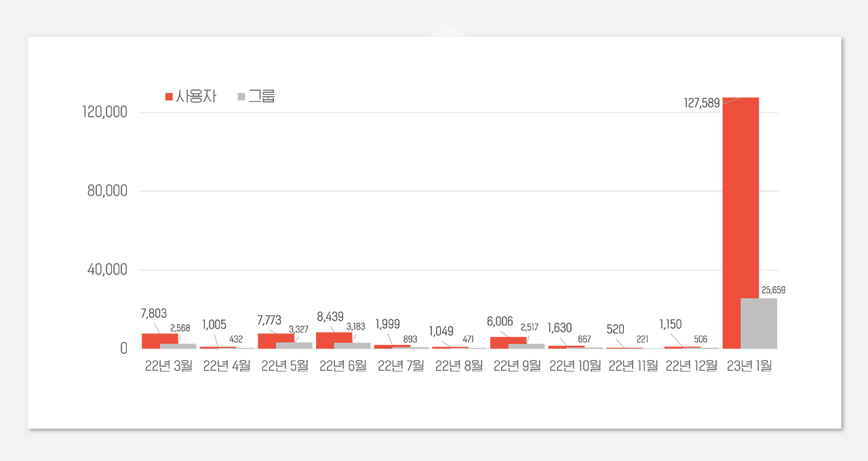Select the 그룹 legend label

pos(261,96)
